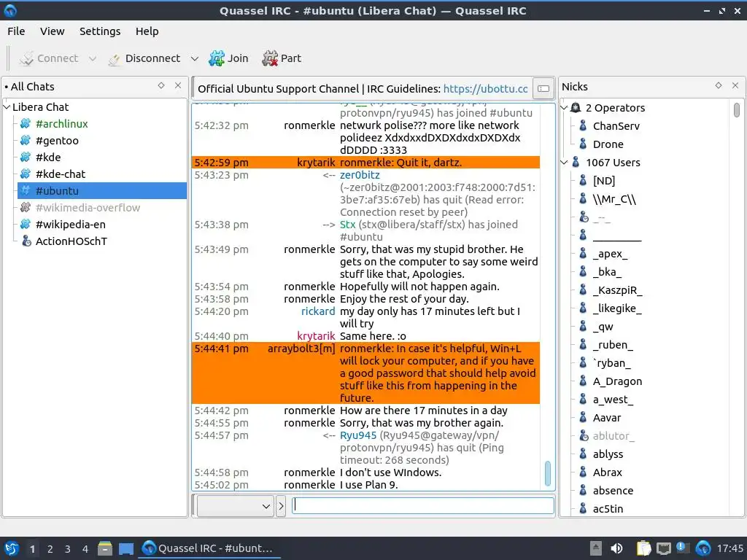
Task: Select the `ryban_ user icon
Action: (x=583, y=363)
